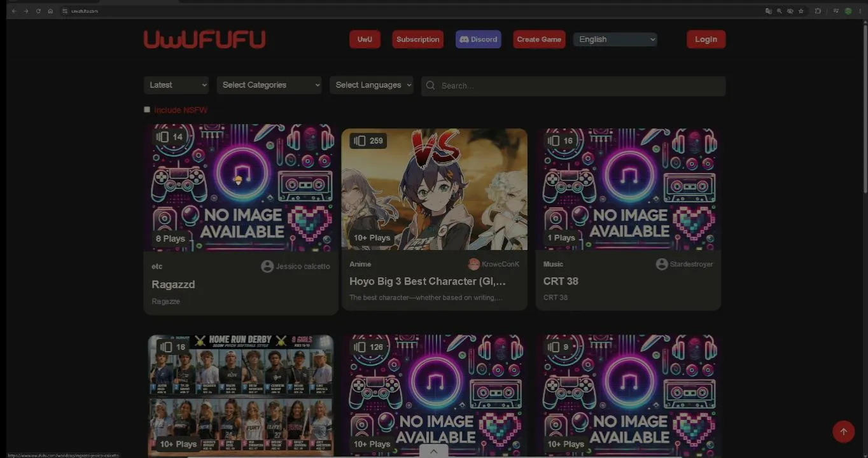This screenshot has width=868, height=458.
Task: Click the etc category label on Ragazzd
Action: click(157, 267)
